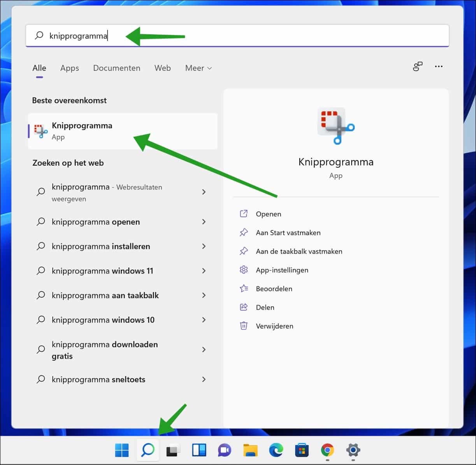Open Windows Settings from the taskbar
Image resolution: width=476 pixels, height=465 pixels.
point(353,450)
